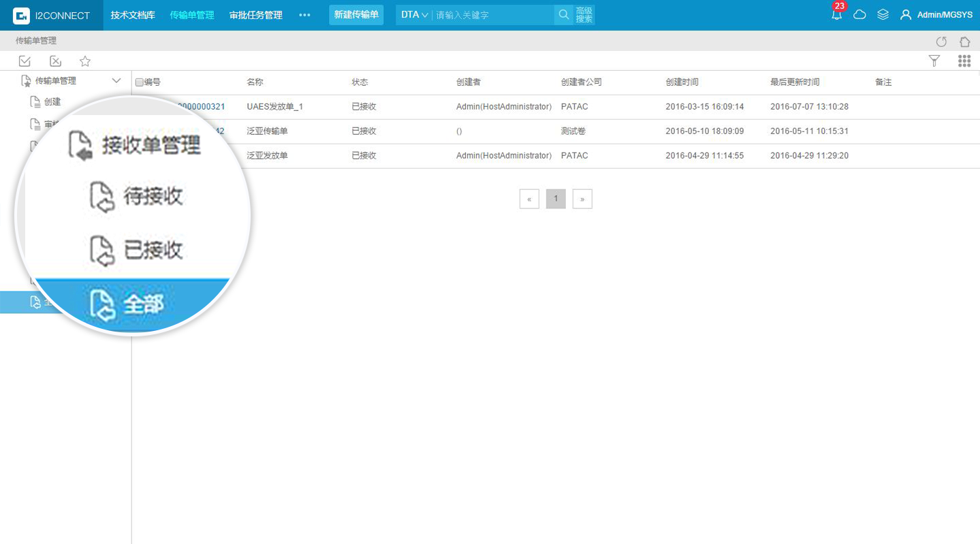The height and width of the screenshot is (544, 980).
Task: Open the grid apps icon
Action: click(x=964, y=61)
